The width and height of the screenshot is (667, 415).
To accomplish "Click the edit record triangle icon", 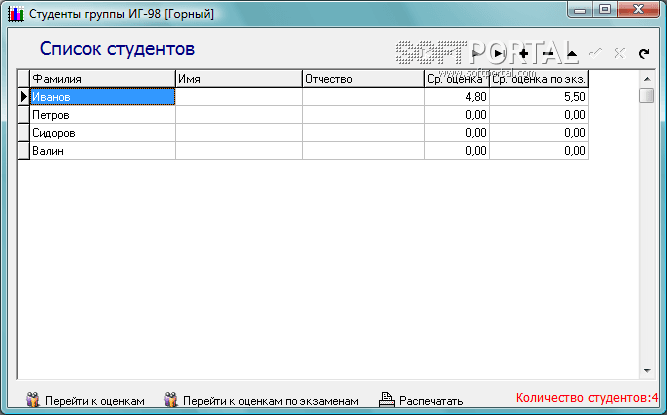I will coord(572,54).
